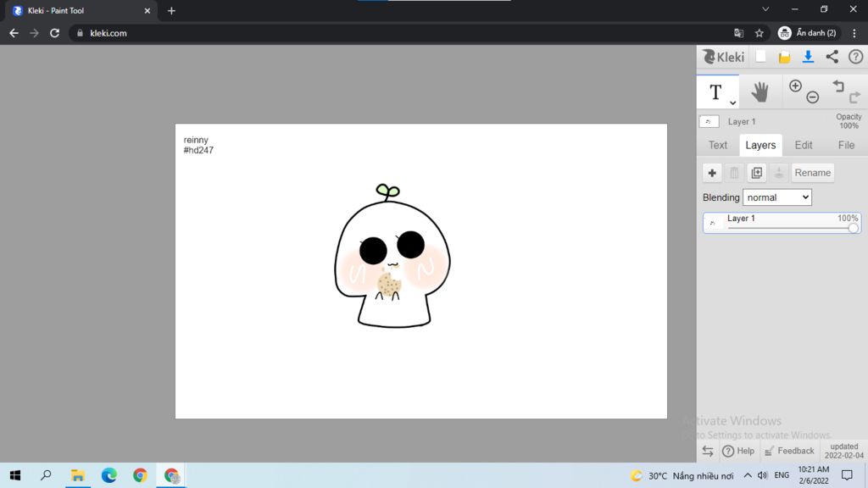Adjust the Layer 1 opacity slider

pos(853,227)
